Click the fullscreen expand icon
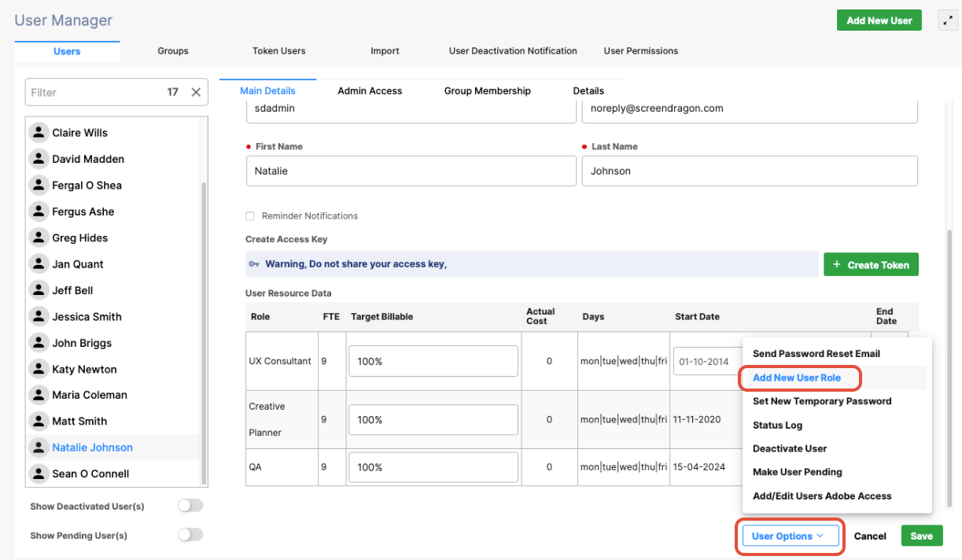 [x=948, y=21]
